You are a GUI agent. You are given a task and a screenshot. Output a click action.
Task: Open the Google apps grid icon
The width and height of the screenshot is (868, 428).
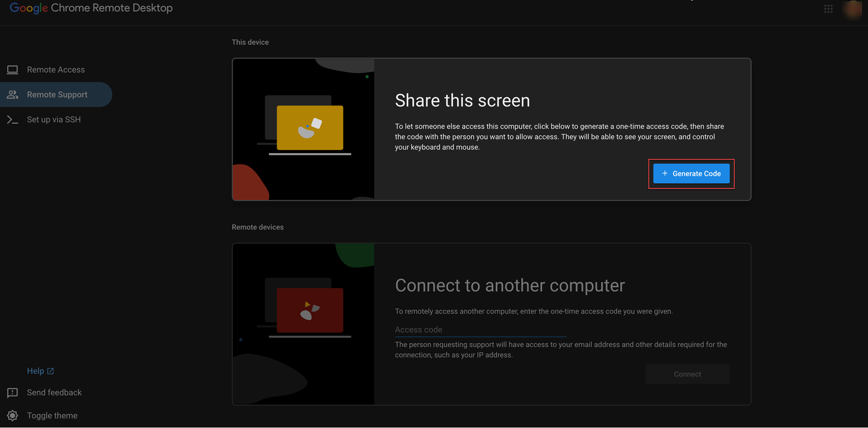pos(829,9)
